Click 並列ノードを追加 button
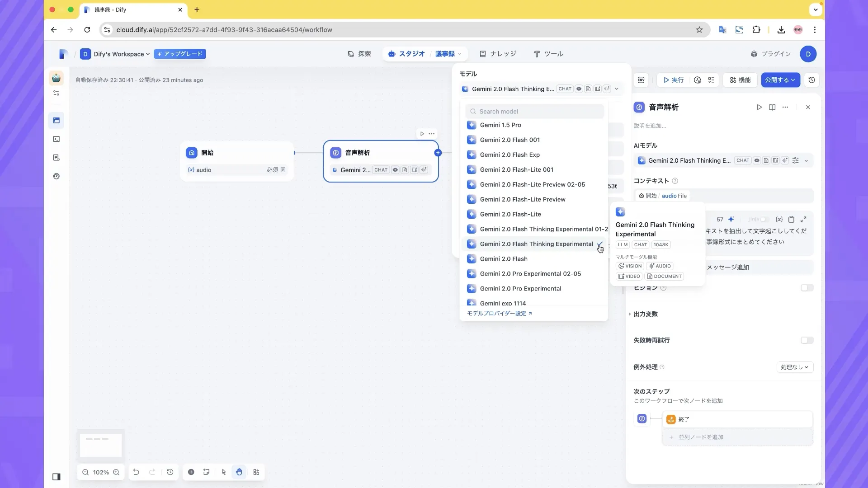 737,437
